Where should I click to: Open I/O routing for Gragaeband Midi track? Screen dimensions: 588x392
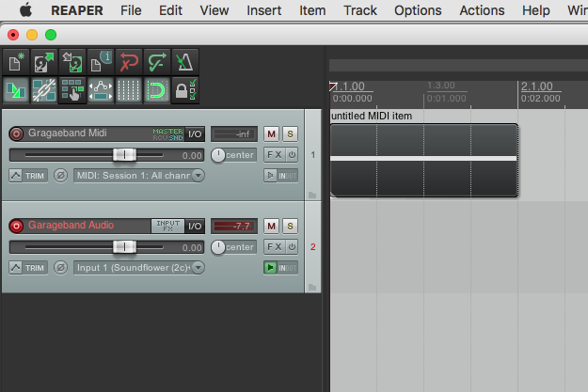click(x=195, y=133)
